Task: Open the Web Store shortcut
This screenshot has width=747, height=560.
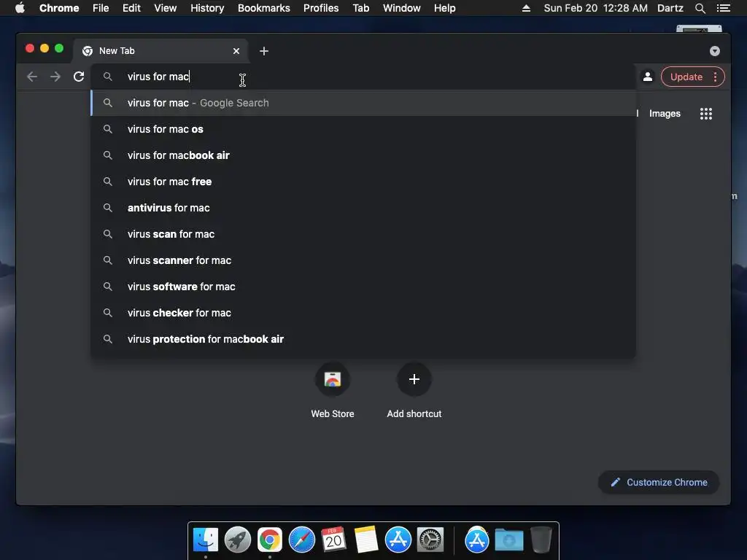Action: pos(333,391)
